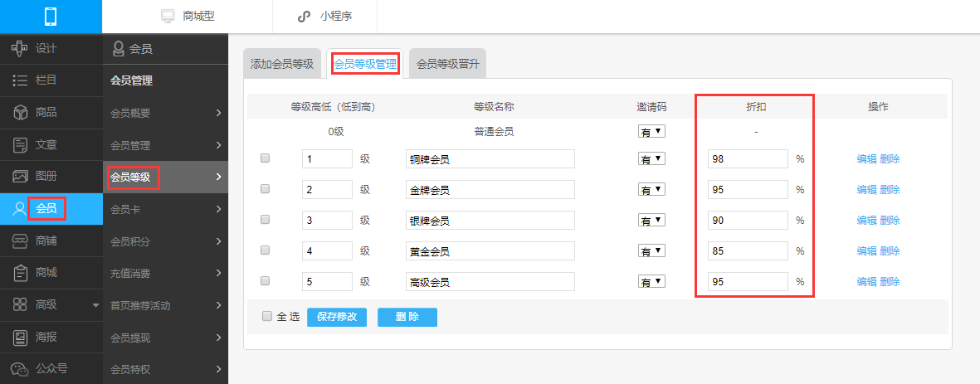Viewport: 980px width, 384px height.
Task: Tick the checkbox for 黄金会员 row
Action: coord(265,250)
